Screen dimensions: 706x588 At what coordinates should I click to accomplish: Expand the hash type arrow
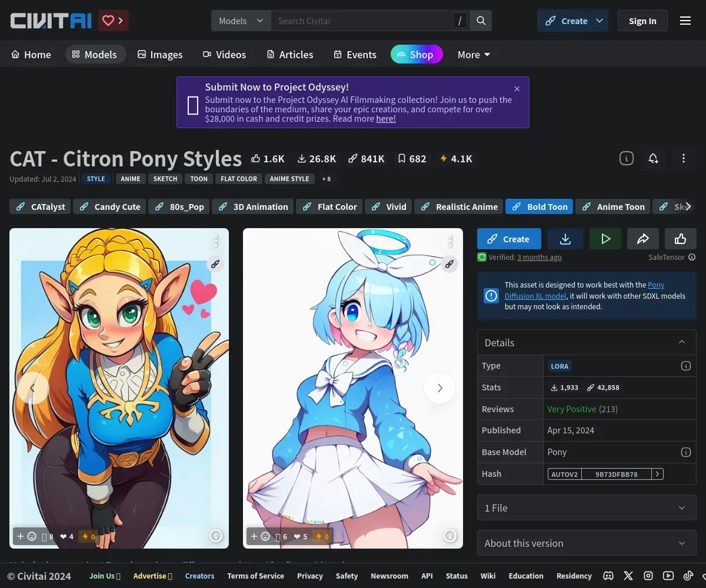[x=657, y=474]
